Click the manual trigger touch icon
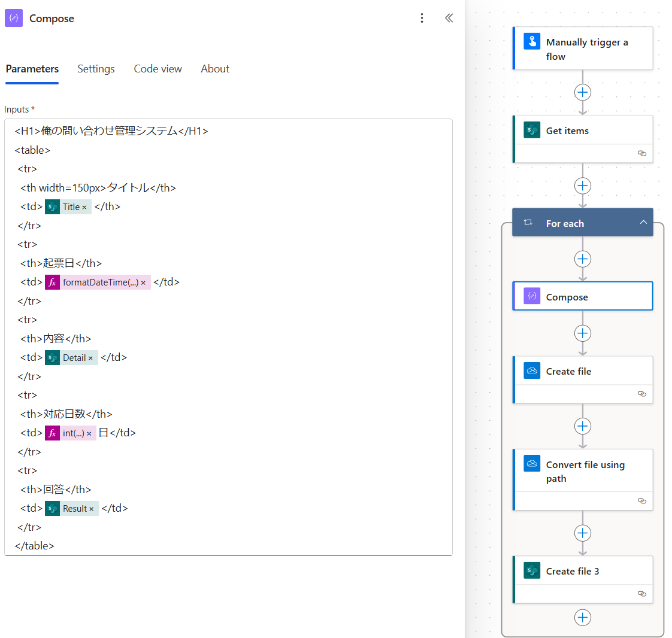672x638 pixels. (x=532, y=41)
